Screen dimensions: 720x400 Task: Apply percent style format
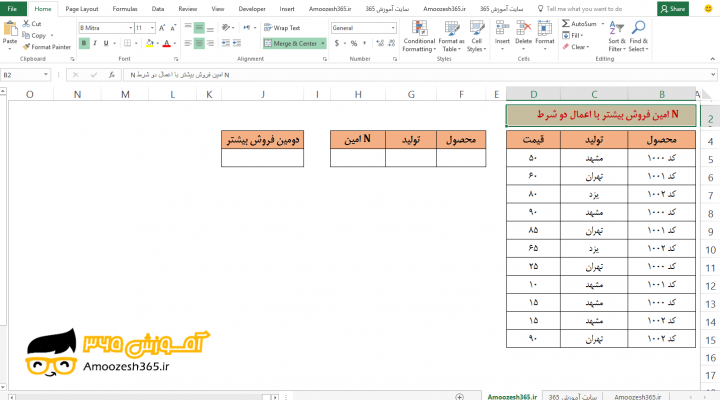[x=354, y=43]
